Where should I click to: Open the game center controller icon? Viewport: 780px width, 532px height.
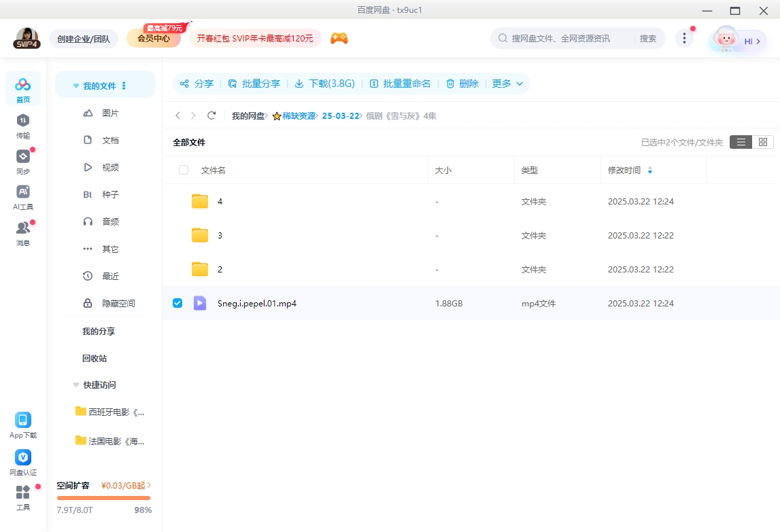339,38
